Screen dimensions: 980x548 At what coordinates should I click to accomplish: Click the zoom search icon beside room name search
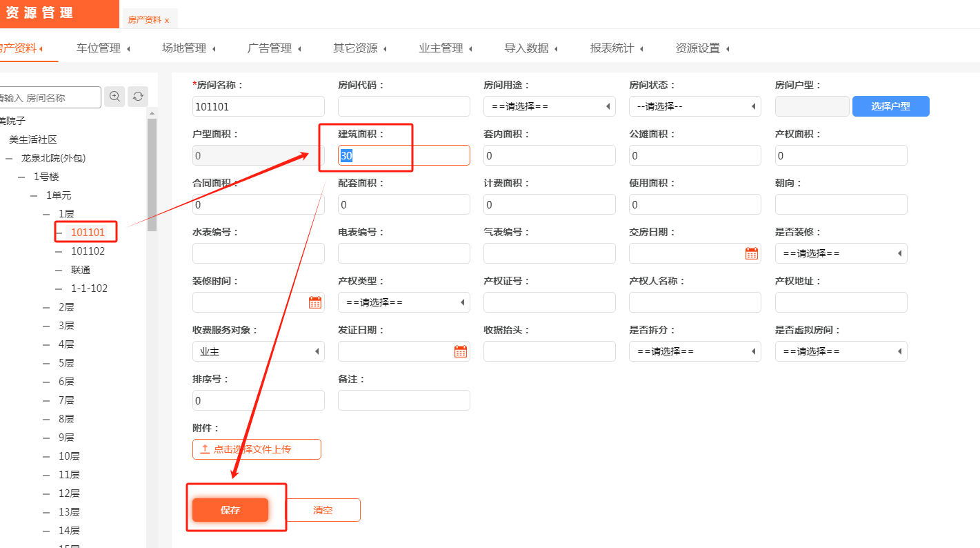114,97
